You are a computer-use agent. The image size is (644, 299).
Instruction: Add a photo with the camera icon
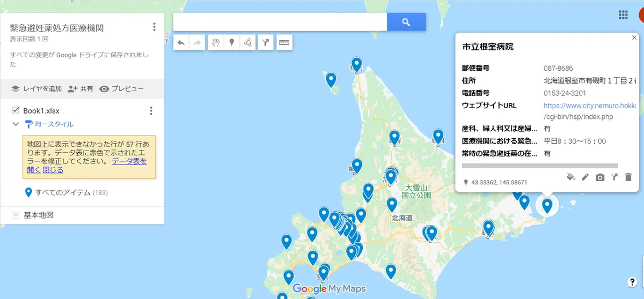pyautogui.click(x=600, y=177)
